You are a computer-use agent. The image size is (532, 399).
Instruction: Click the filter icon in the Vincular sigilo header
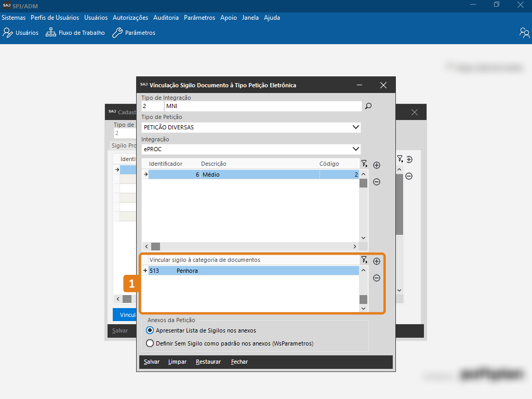[x=364, y=260]
